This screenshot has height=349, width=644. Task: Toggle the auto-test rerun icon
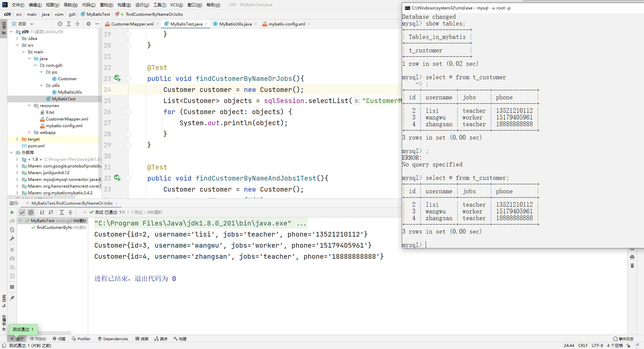pyautogui.click(x=12, y=230)
